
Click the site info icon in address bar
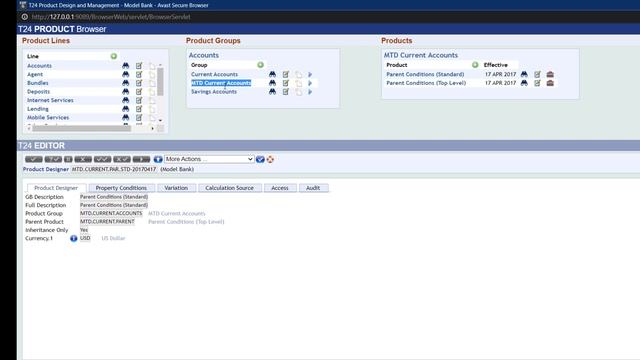point(24,17)
